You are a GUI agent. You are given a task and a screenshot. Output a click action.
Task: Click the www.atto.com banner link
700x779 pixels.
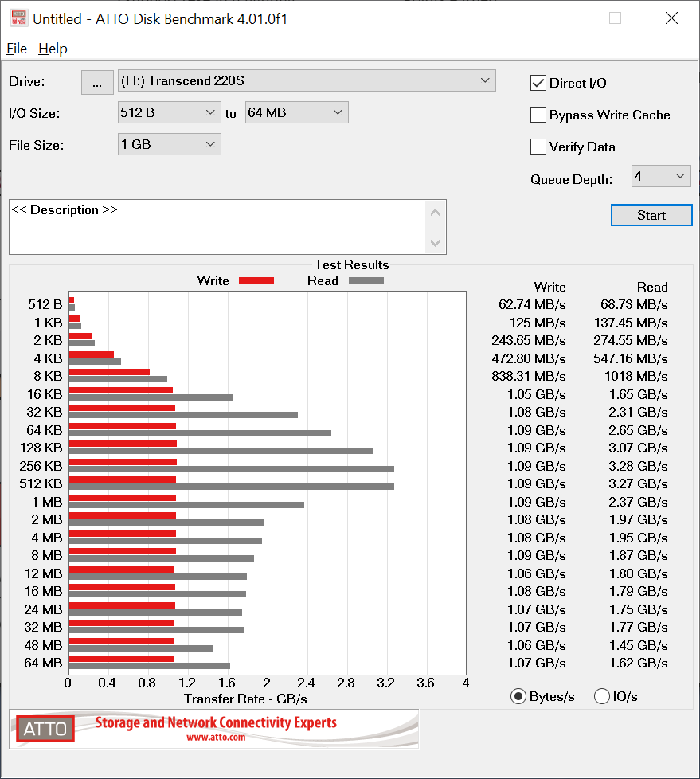pos(216,738)
